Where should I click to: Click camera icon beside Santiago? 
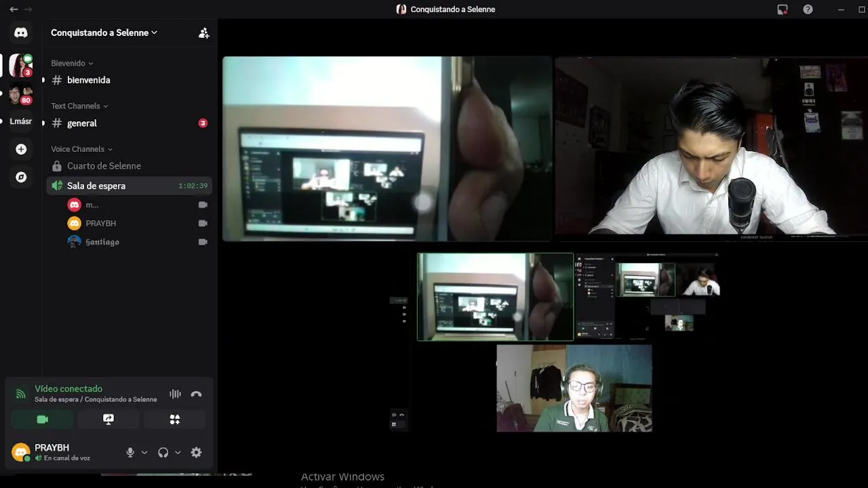(x=202, y=242)
